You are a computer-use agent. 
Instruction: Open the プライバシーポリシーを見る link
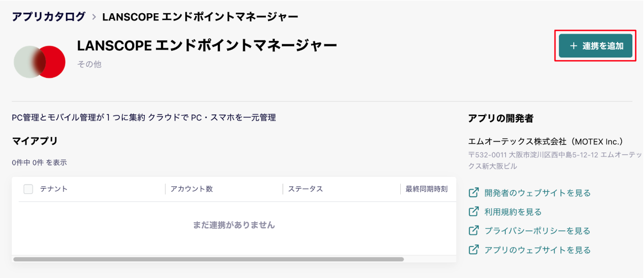click(537, 231)
